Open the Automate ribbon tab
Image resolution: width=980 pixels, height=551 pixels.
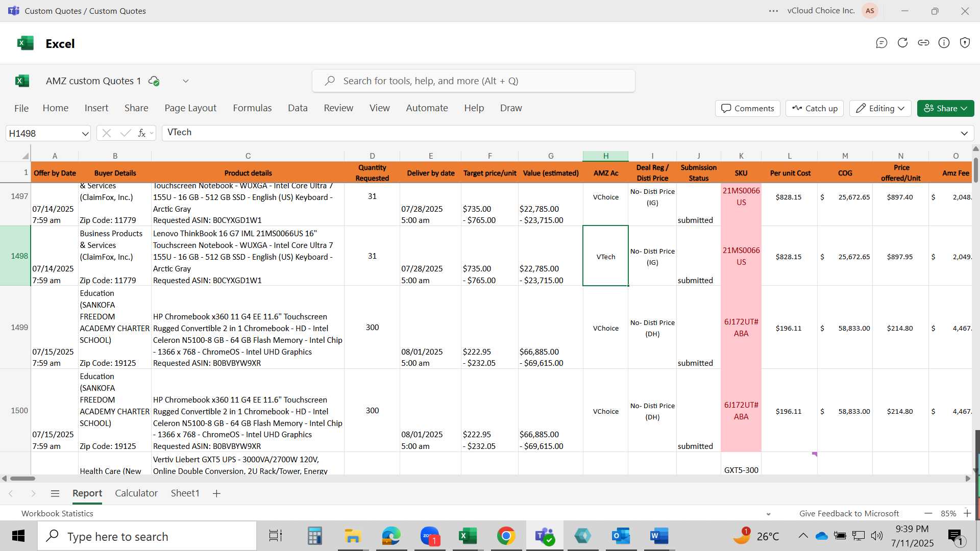click(427, 108)
